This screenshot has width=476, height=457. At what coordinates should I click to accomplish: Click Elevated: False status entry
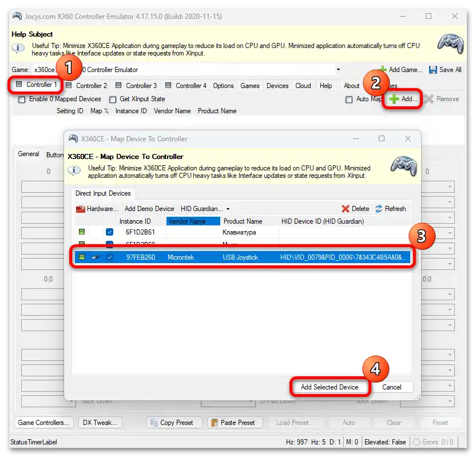(x=385, y=442)
